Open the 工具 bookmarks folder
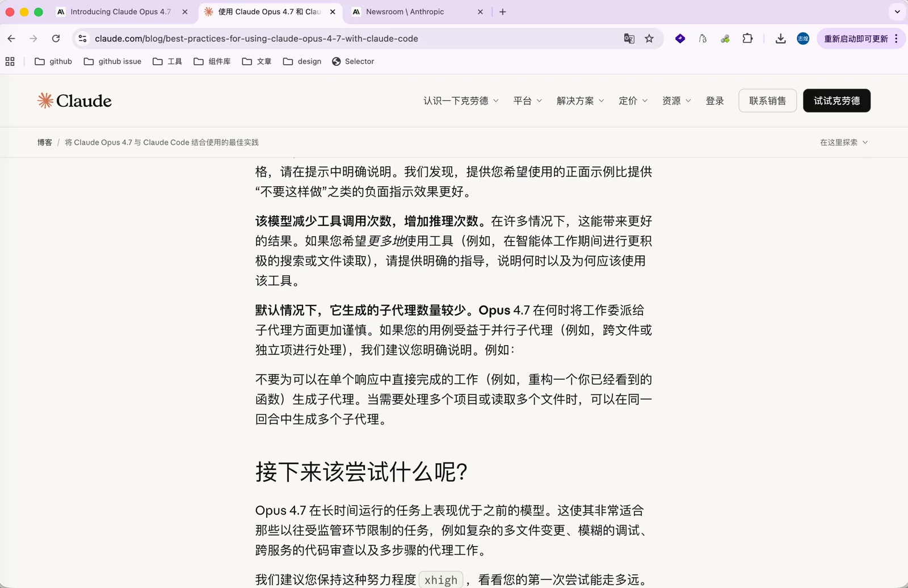 tap(167, 61)
